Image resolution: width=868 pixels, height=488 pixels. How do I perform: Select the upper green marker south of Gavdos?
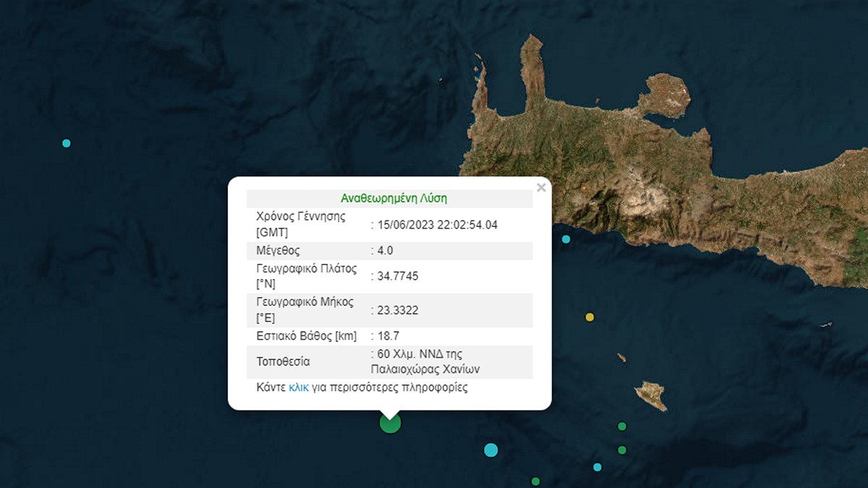click(x=622, y=427)
